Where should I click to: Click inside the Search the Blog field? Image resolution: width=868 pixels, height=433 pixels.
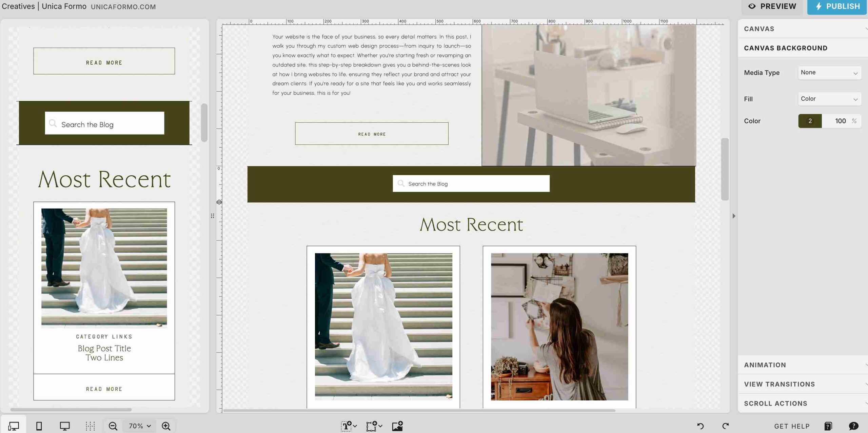tap(471, 183)
